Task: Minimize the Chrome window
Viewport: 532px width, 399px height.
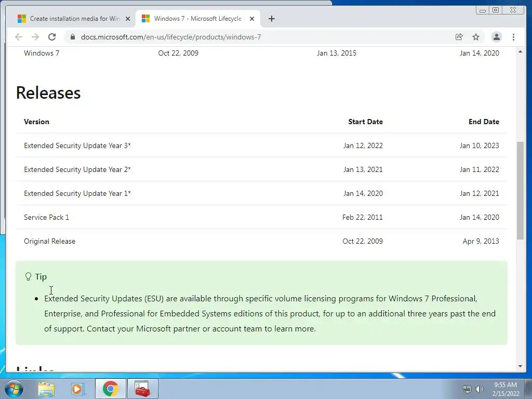Action: (483, 10)
